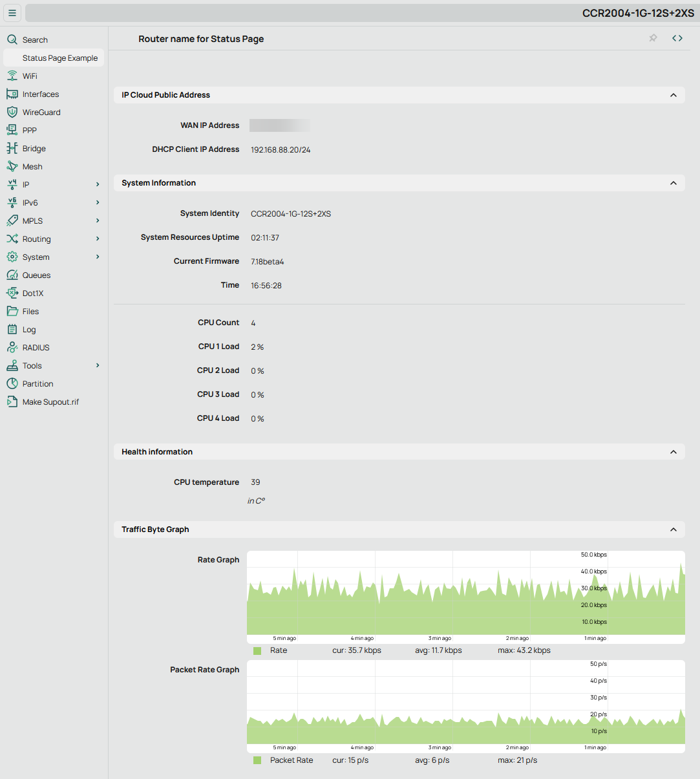The width and height of the screenshot is (700, 779).
Task: Click the Queues icon
Action: coord(12,275)
